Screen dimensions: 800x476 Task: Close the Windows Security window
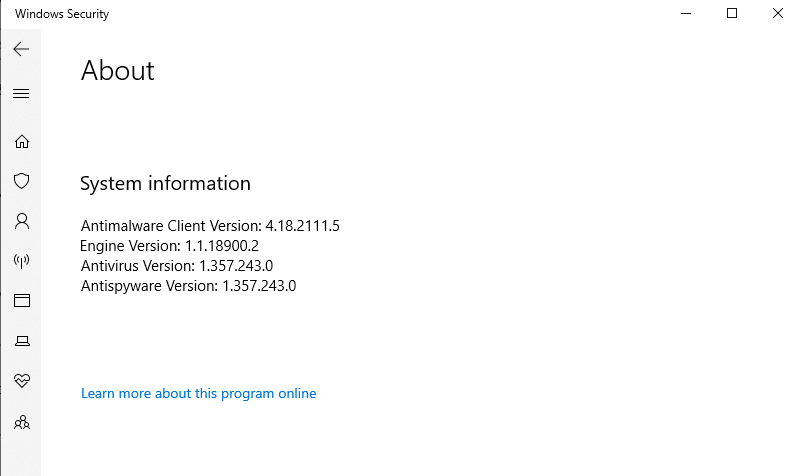pos(778,14)
